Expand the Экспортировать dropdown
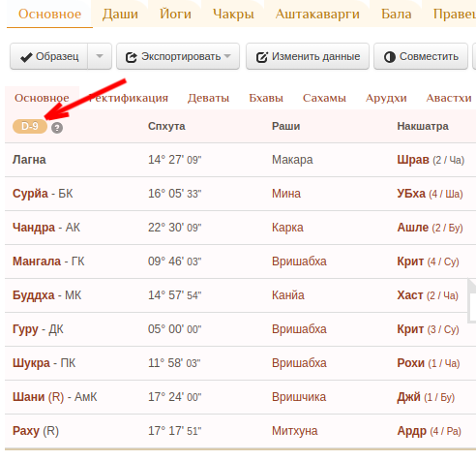Viewport: 476px width, 461px height. pos(178,56)
